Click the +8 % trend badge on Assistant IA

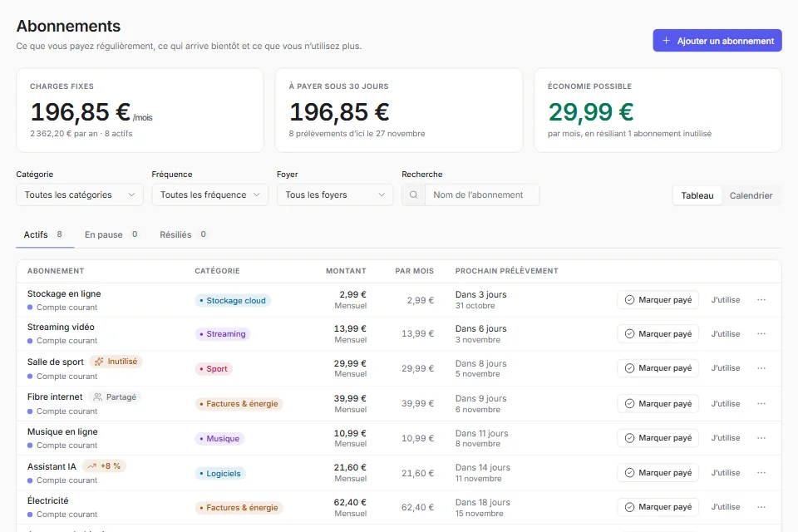[x=104, y=466]
